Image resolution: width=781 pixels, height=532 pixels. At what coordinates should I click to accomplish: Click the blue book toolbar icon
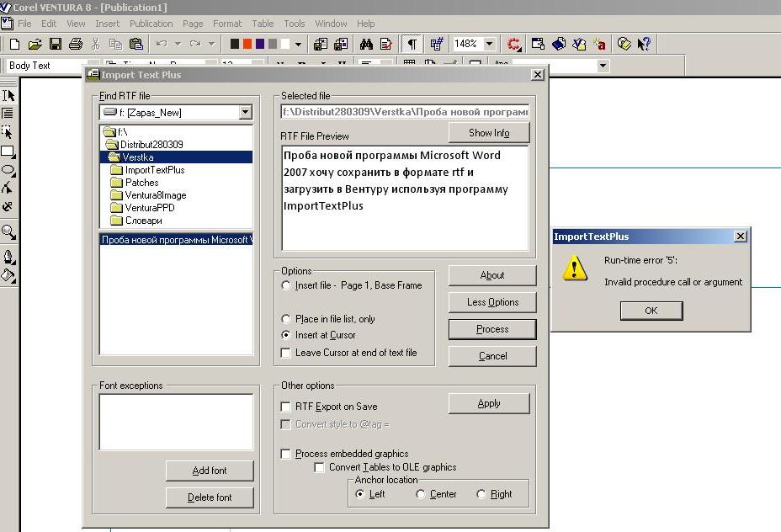[558, 45]
